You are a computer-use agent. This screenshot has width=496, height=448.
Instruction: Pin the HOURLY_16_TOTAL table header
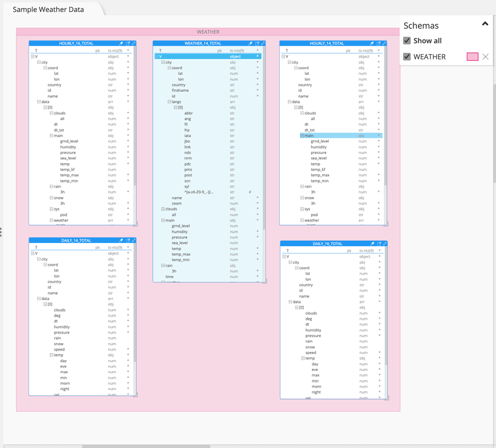coord(121,43)
